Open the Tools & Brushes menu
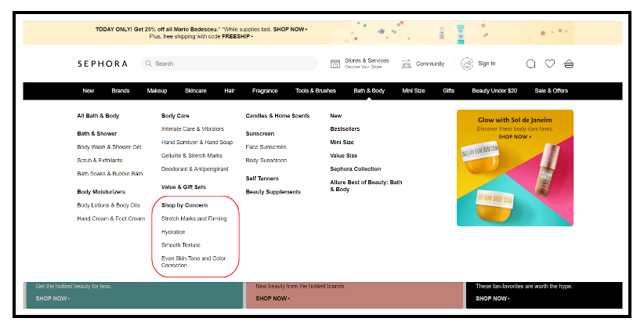This screenshot has width=644, height=329. 316,91
